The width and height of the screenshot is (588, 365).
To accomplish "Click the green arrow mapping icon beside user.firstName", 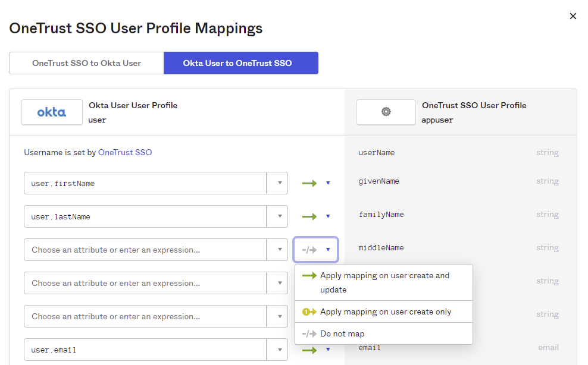I will (310, 183).
